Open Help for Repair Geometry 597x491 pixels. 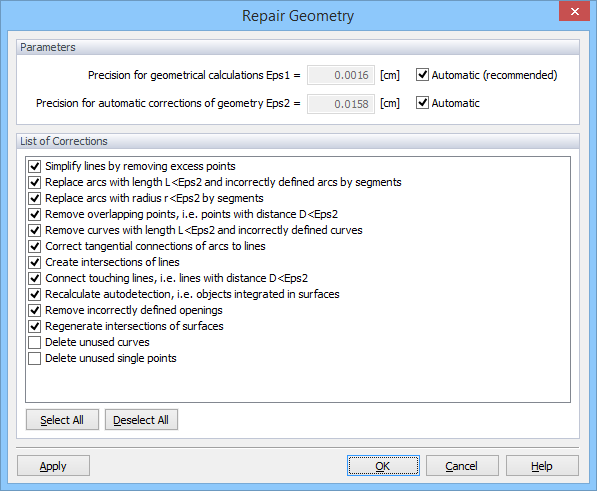542,466
